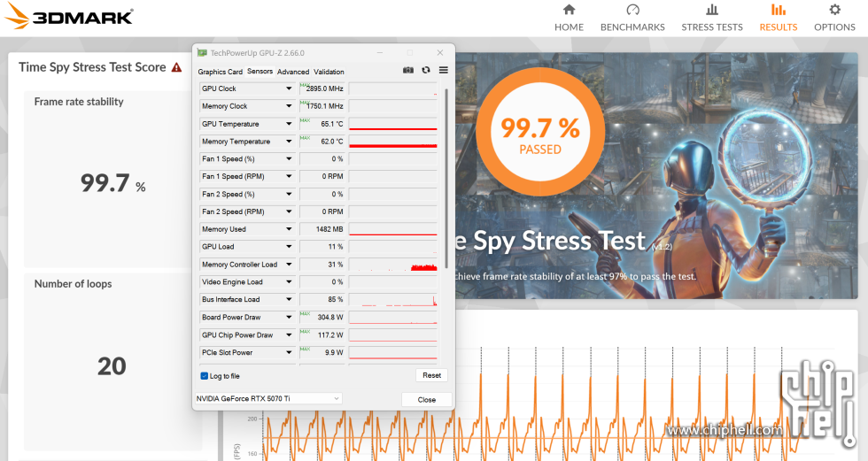Open the 3DMark Home page
The image size is (868, 461).
click(x=569, y=18)
